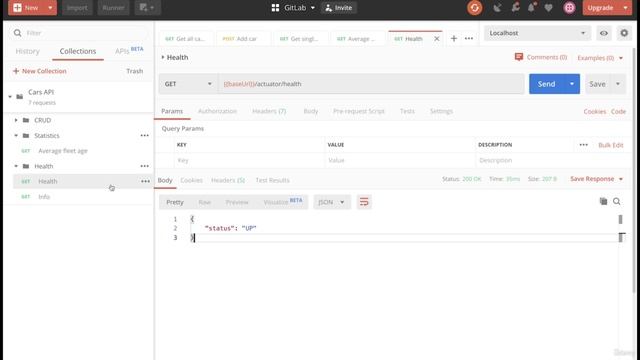Click the Import button

tap(77, 8)
